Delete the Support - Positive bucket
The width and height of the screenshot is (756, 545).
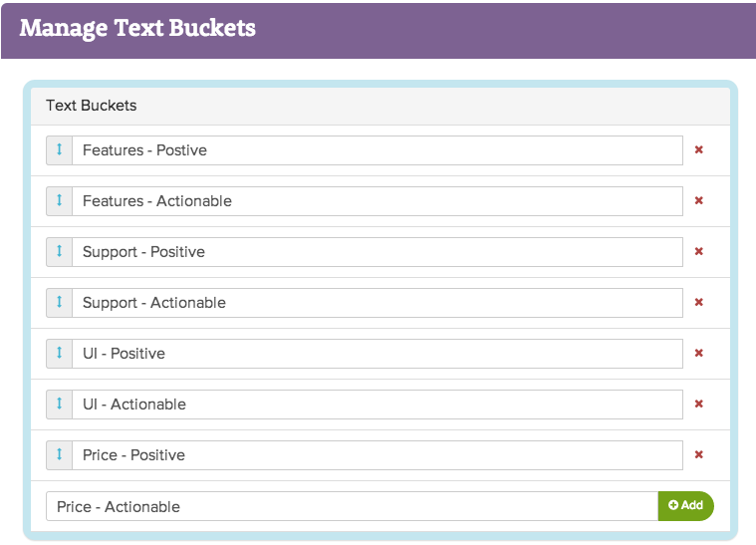(698, 252)
